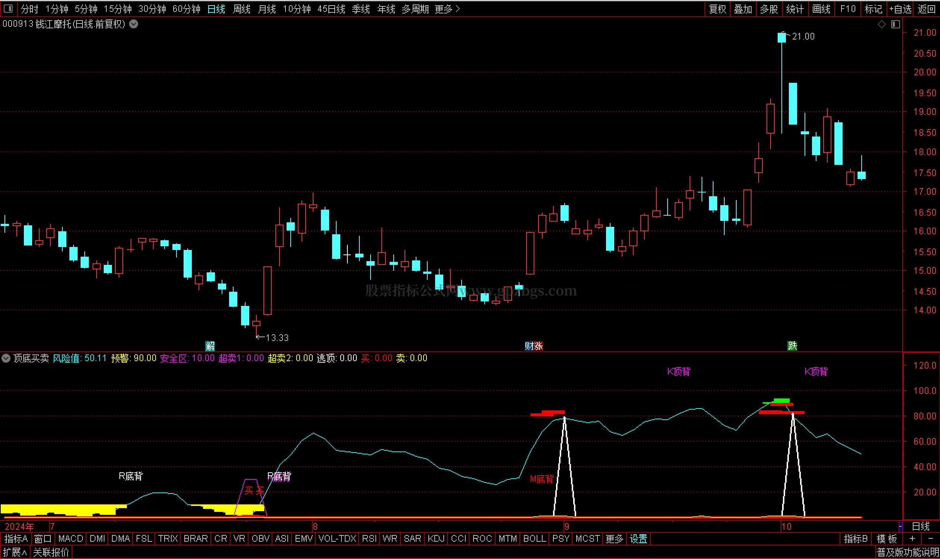The image size is (940, 560).
Task: Switch to the 周线 weekly period tab
Action: pos(241,9)
